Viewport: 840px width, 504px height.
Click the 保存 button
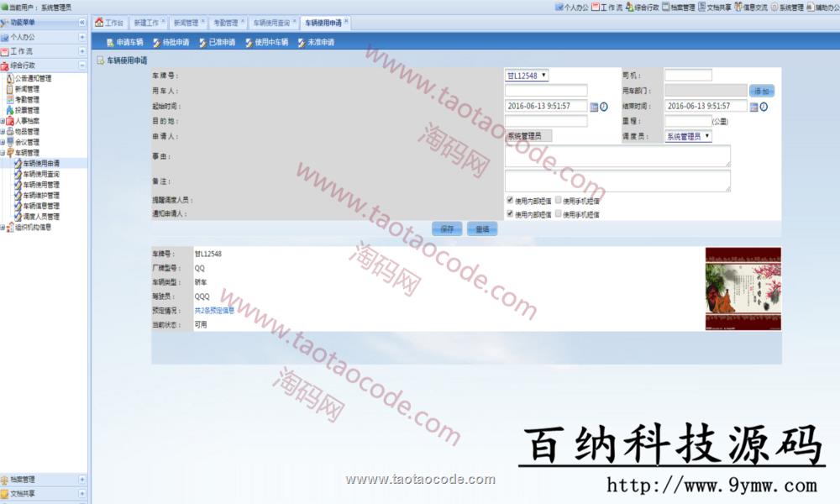tap(447, 228)
